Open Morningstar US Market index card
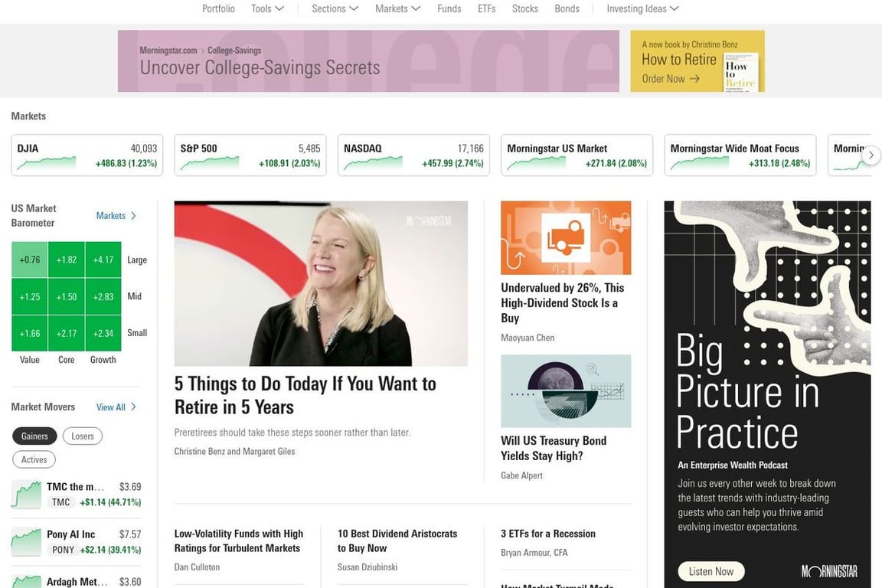Image resolution: width=882 pixels, height=588 pixels. [577, 155]
